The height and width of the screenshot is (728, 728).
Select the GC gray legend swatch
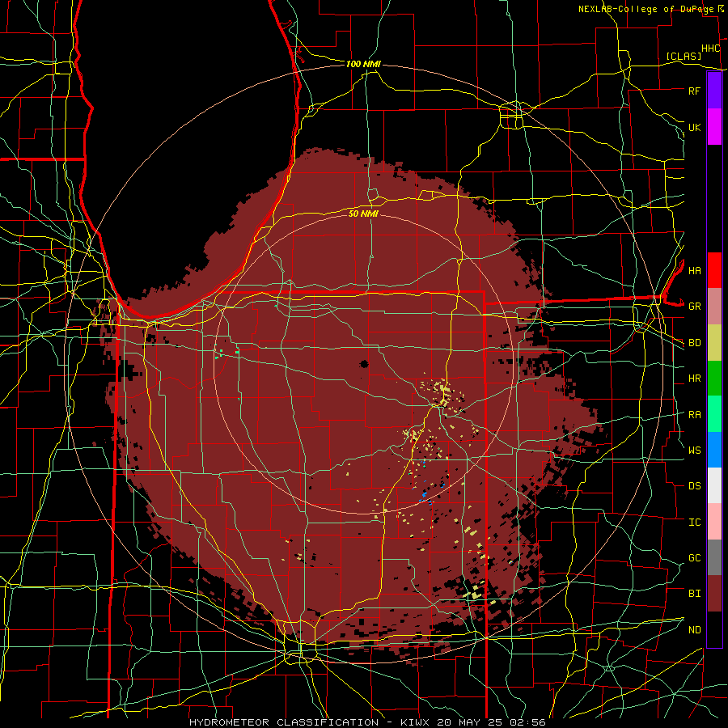(714, 557)
